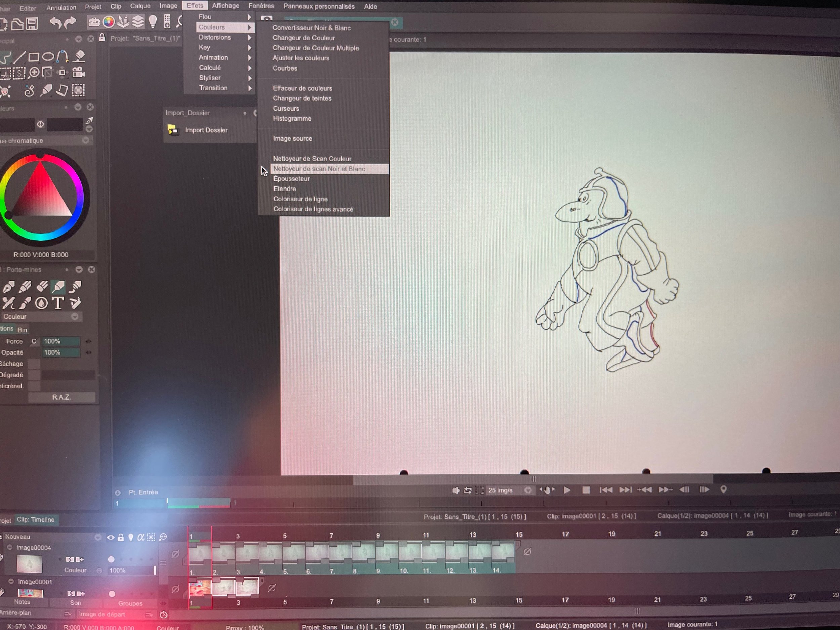Toggle the layer visibility eye icon
This screenshot has height=630, width=840.
111,537
